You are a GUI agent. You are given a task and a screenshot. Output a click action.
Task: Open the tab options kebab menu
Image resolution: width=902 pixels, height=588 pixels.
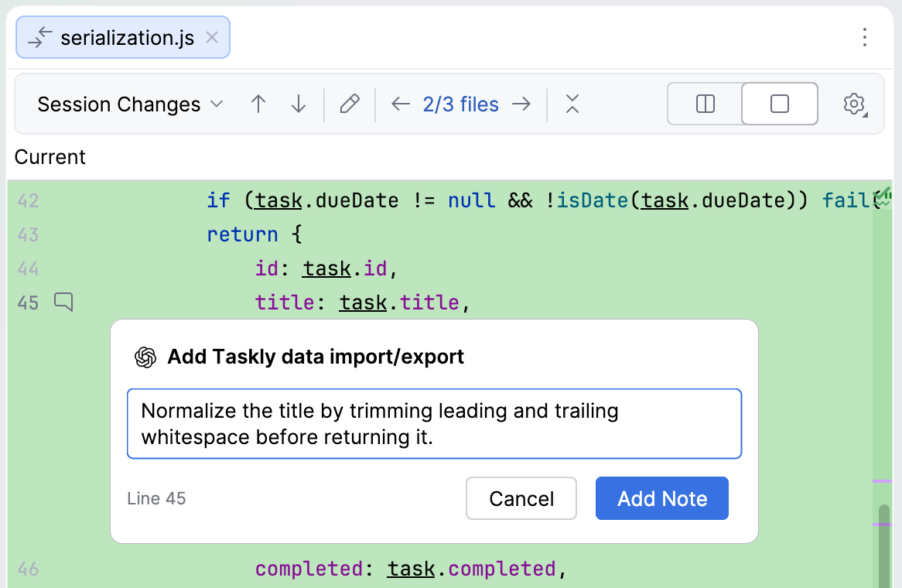(864, 37)
